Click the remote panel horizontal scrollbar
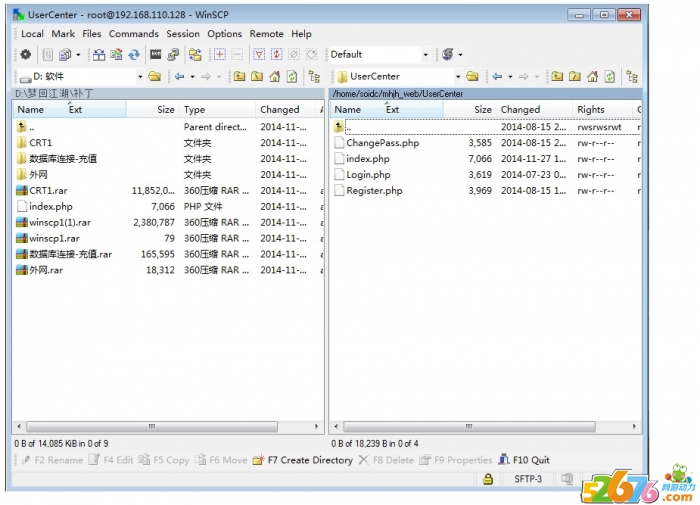700x505 pixels. click(x=469, y=426)
